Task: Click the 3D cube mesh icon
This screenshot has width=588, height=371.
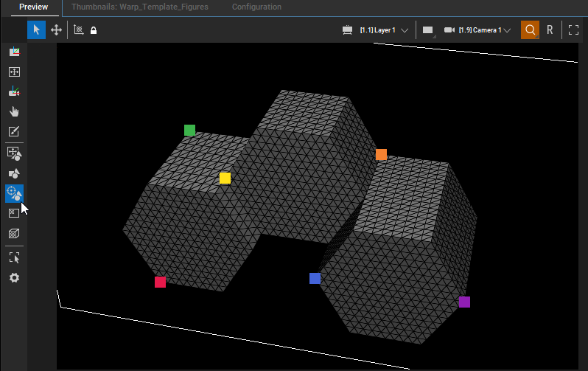Action: tap(14, 234)
